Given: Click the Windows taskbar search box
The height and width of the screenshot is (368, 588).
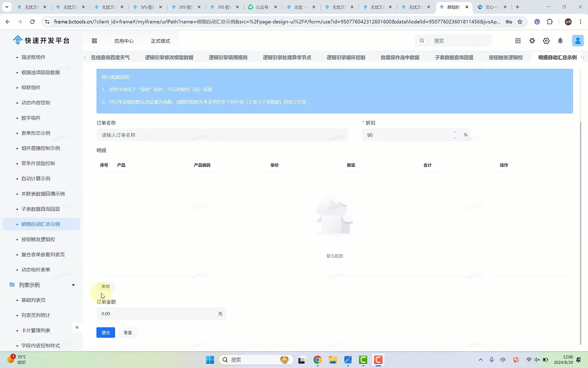Looking at the screenshot, I should [x=256, y=360].
